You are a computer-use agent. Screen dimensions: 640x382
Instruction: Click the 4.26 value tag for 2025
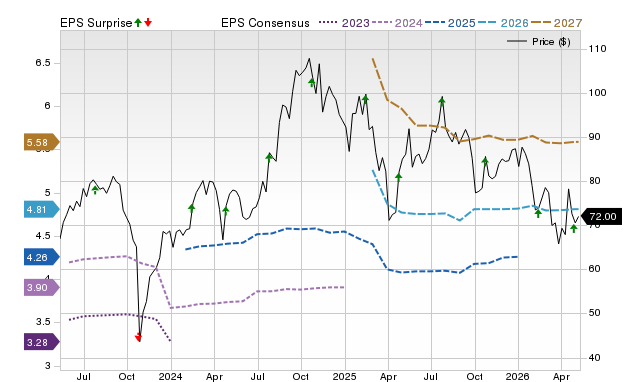41,257
